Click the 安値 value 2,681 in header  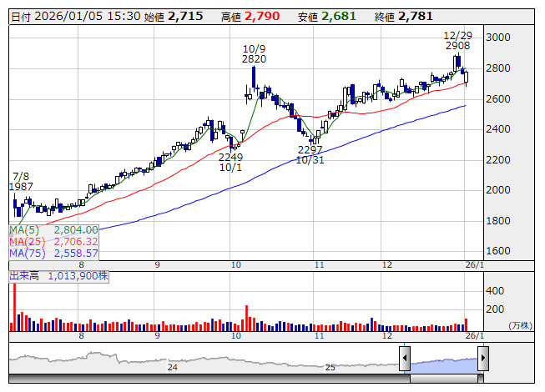click(x=338, y=17)
